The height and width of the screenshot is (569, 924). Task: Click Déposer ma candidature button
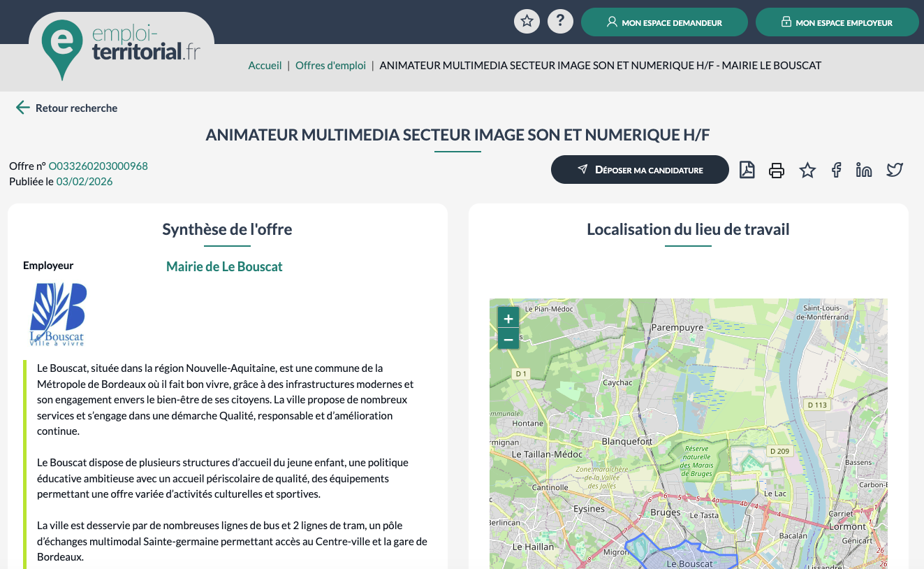(x=640, y=170)
